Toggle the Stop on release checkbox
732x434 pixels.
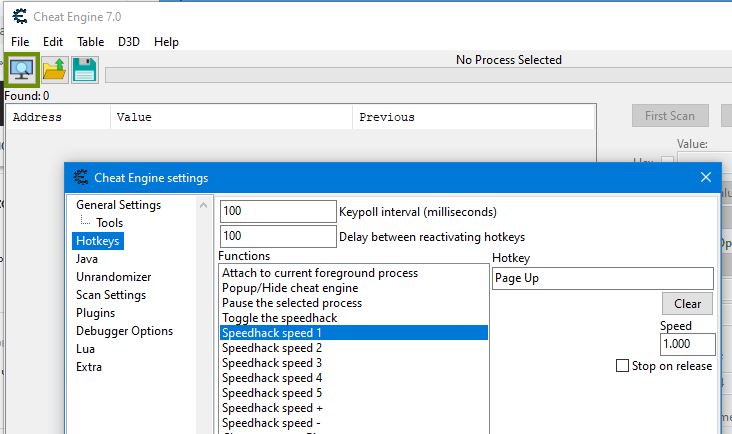tap(622, 366)
